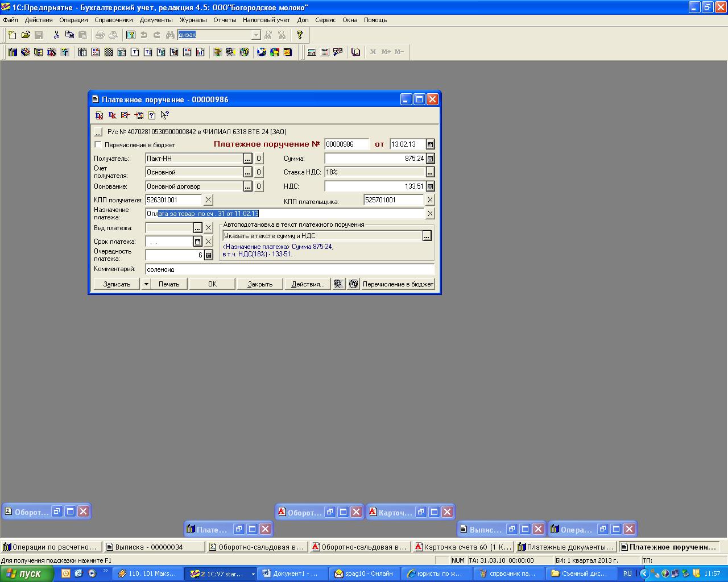The height and width of the screenshot is (582, 728).
Task: Open the calendar for Срок платежа
Action: (198, 242)
